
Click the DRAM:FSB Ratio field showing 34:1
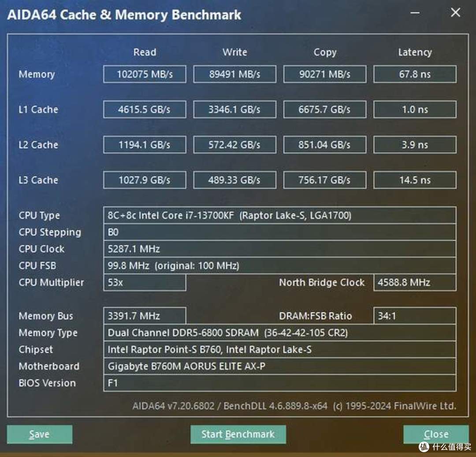tap(415, 316)
